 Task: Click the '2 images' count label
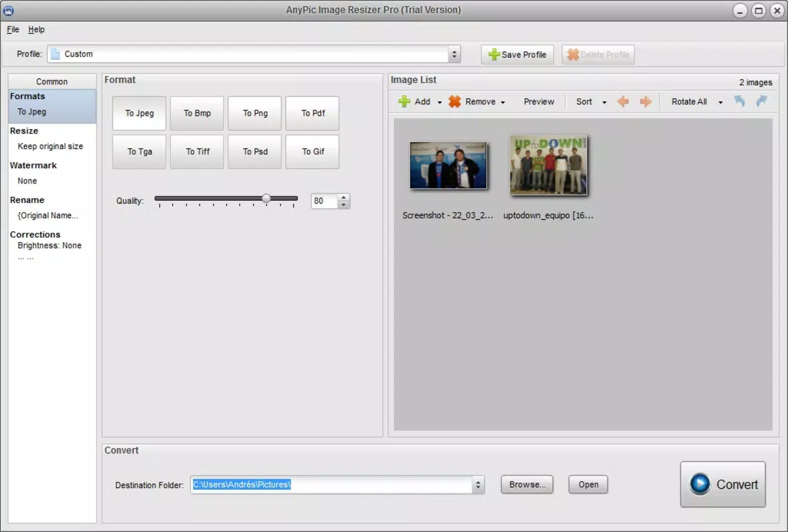755,82
